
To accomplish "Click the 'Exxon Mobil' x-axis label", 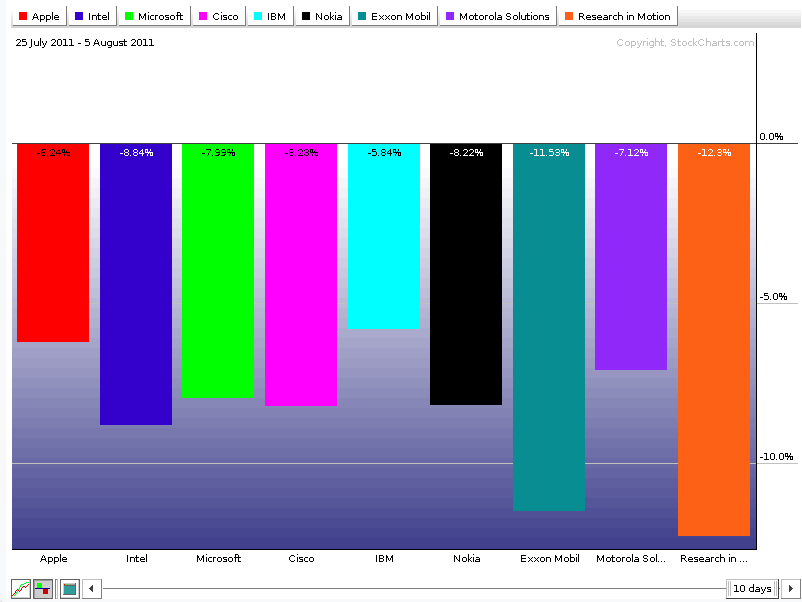I will (550, 559).
